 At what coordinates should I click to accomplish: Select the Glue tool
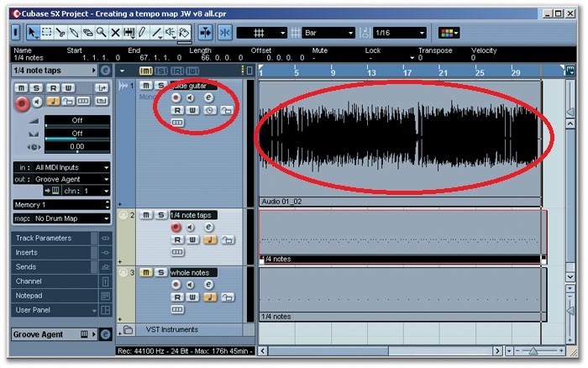[x=74, y=33]
